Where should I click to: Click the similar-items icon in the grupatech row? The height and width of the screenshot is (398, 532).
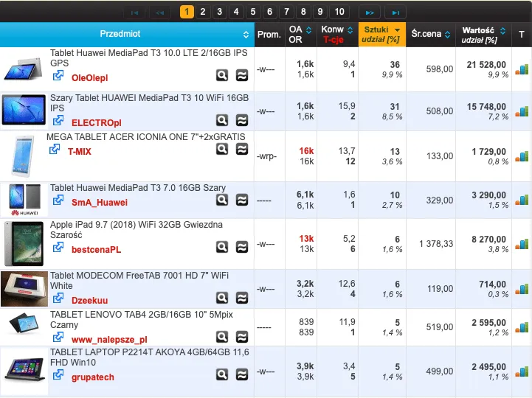click(242, 374)
